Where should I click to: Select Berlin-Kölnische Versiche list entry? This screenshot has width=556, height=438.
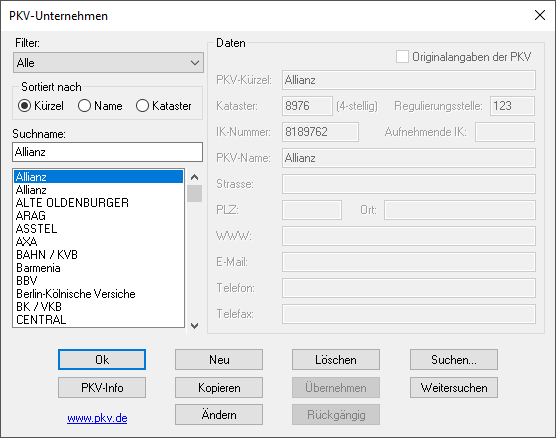pyautogui.click(x=99, y=294)
